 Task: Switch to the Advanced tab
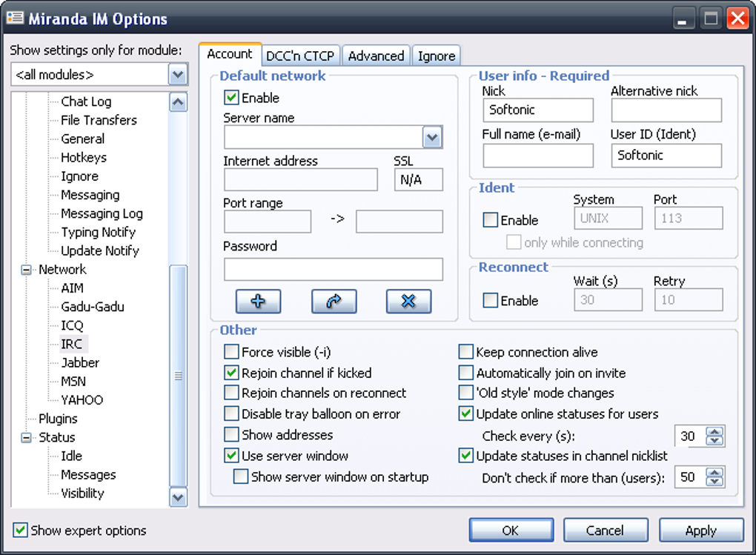point(376,56)
